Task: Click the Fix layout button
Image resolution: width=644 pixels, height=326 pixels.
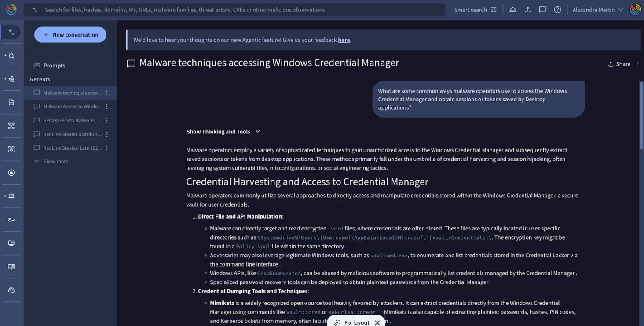Action: (x=352, y=322)
